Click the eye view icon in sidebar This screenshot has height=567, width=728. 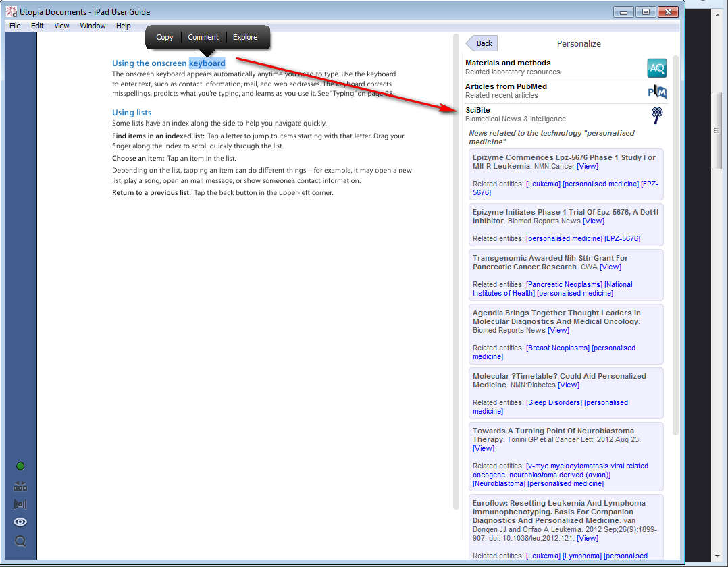coord(20,522)
